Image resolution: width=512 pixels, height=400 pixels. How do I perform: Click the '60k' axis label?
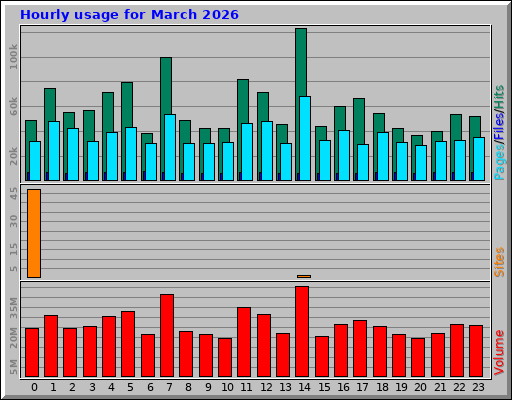[13, 106]
